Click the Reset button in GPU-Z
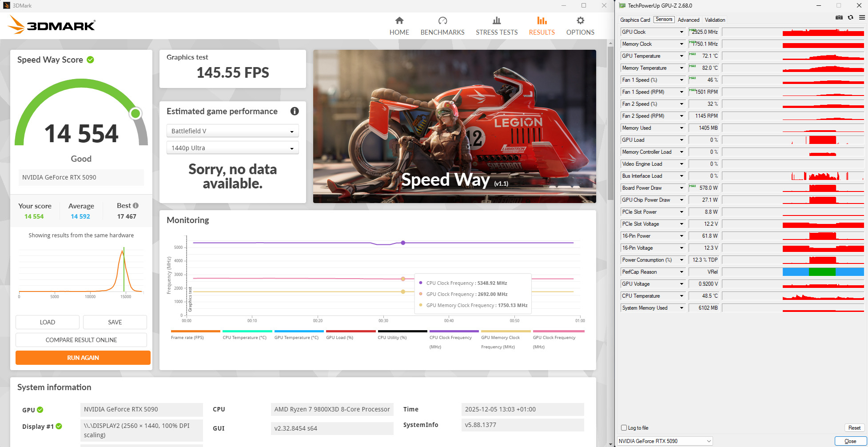 coord(854,428)
